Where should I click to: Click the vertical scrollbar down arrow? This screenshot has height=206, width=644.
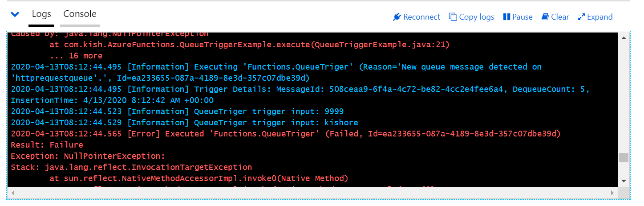point(624,181)
